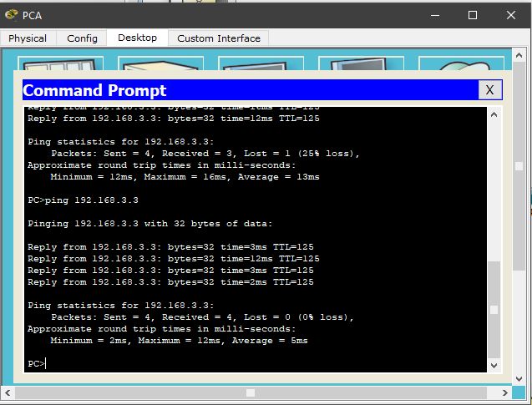Click the packets line showing 0% loss
This screenshot has width=532, height=405.
point(203,317)
